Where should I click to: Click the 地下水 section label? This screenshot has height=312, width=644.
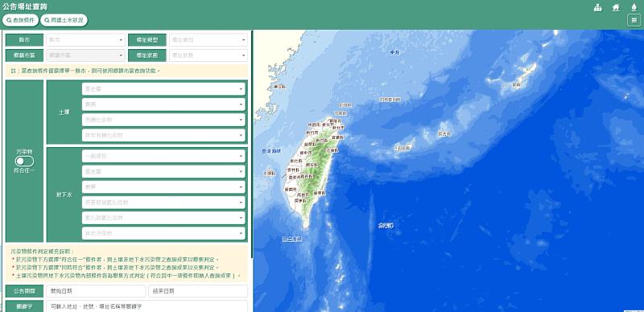pos(64,195)
